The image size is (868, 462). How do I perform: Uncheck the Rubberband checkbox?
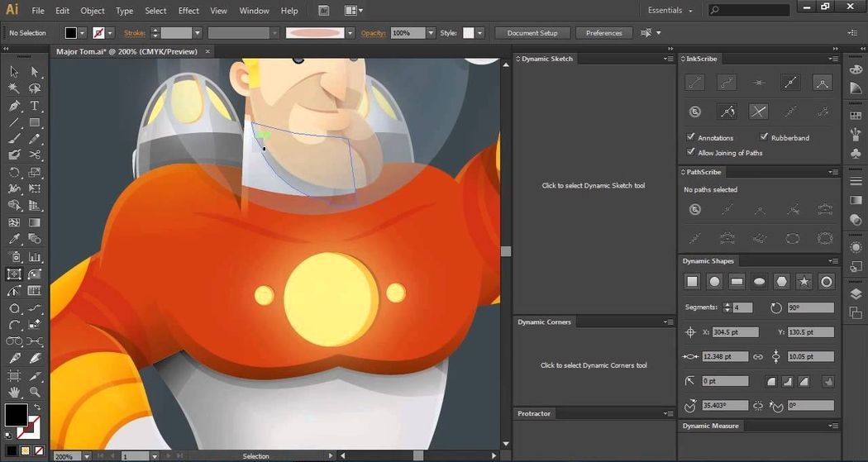click(x=764, y=136)
